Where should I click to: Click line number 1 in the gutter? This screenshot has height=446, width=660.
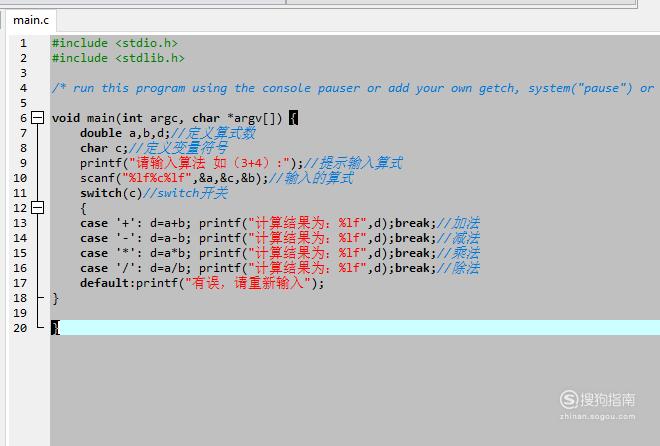point(23,43)
